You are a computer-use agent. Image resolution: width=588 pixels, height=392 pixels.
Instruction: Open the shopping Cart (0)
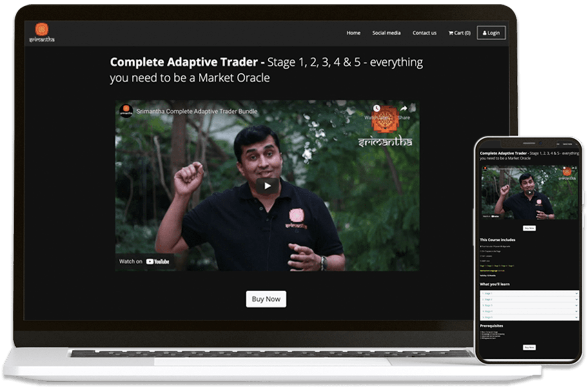(x=459, y=33)
